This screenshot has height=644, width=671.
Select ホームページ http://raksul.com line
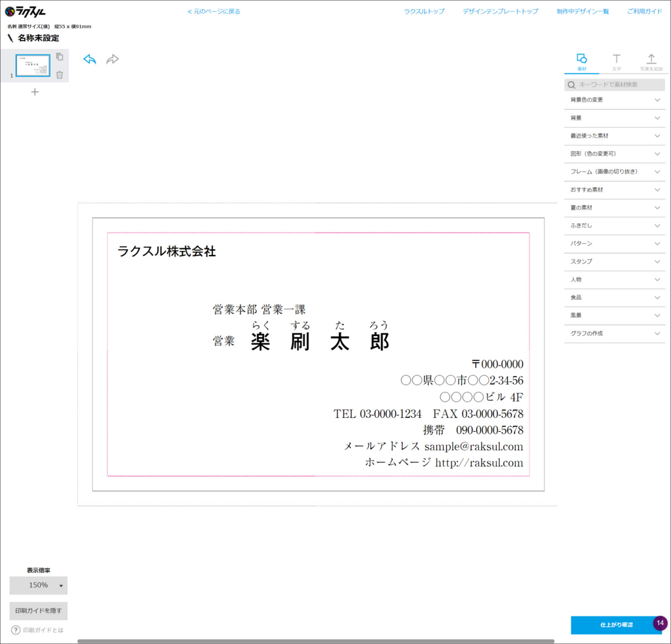point(444,463)
